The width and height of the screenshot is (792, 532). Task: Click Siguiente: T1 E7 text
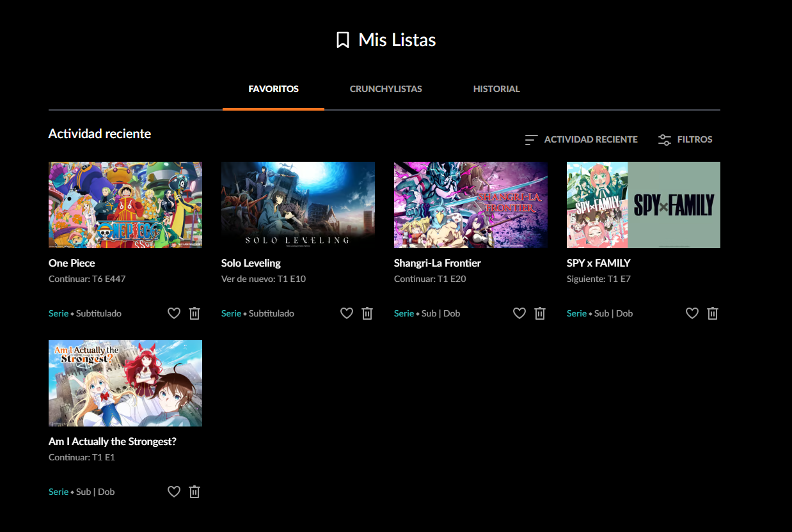point(599,279)
